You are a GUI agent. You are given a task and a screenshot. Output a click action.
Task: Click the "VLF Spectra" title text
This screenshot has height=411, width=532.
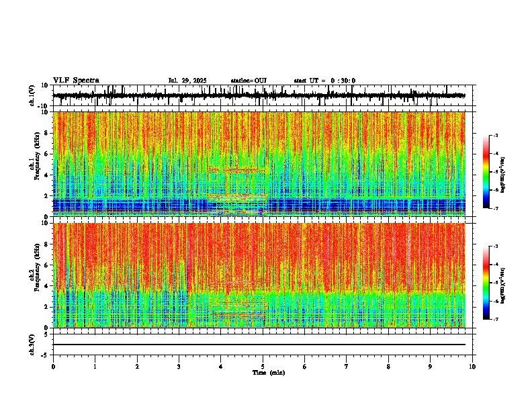[x=76, y=81]
